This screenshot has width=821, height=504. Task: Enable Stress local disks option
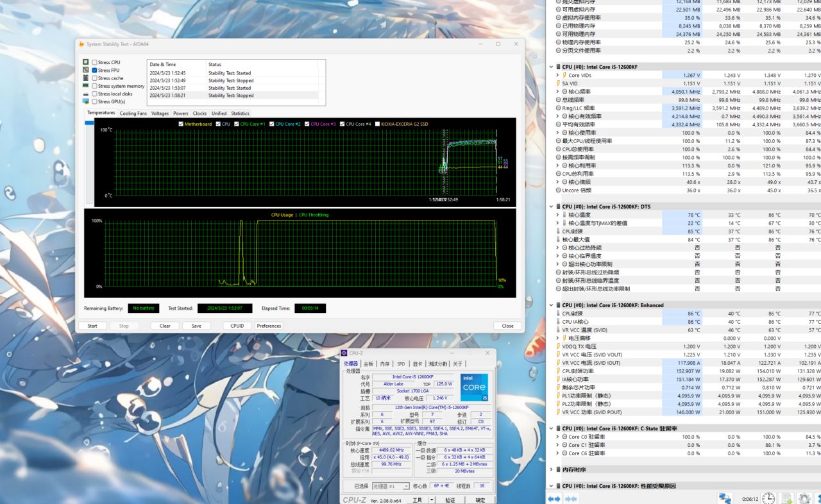(x=94, y=94)
